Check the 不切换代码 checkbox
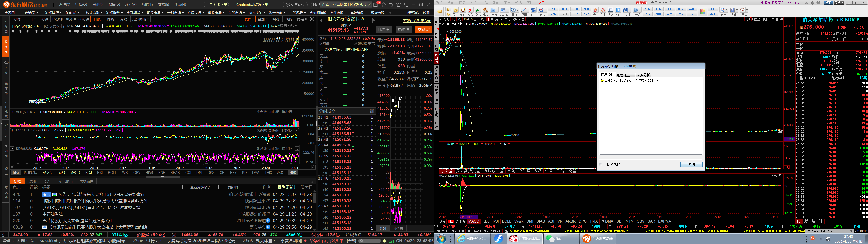Screen dimensions: 868x244 click(x=601, y=164)
